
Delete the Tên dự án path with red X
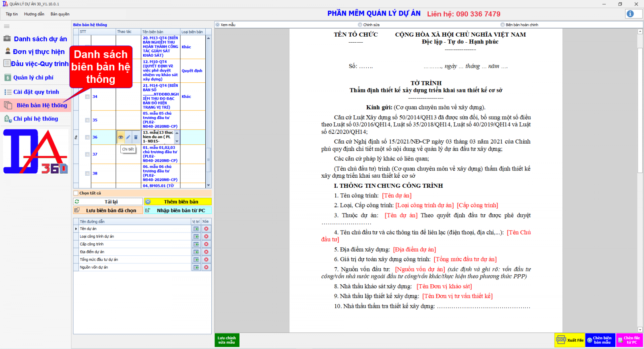pyautogui.click(x=206, y=229)
